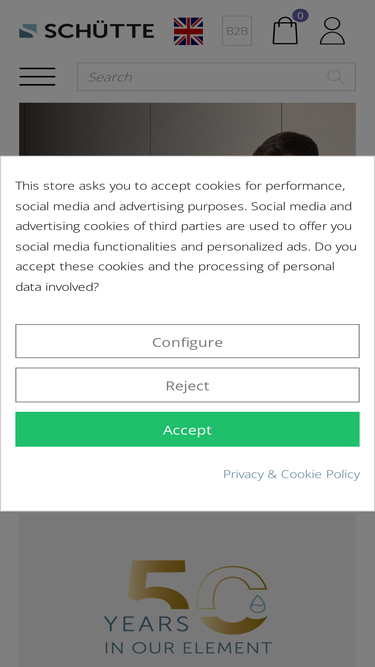Open the user account icon
This screenshot has height=667, width=375.
click(x=332, y=31)
